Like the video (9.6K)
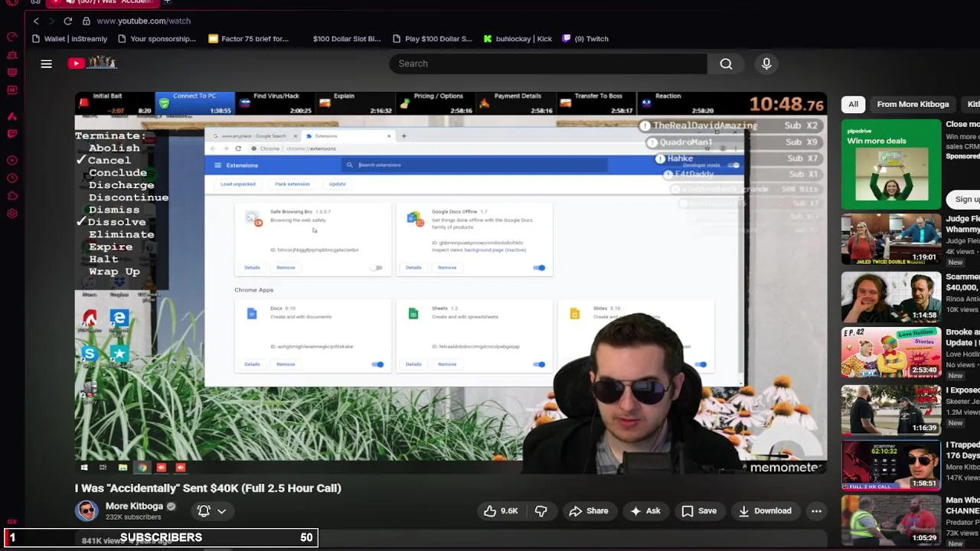Image resolution: width=980 pixels, height=551 pixels. 501,510
